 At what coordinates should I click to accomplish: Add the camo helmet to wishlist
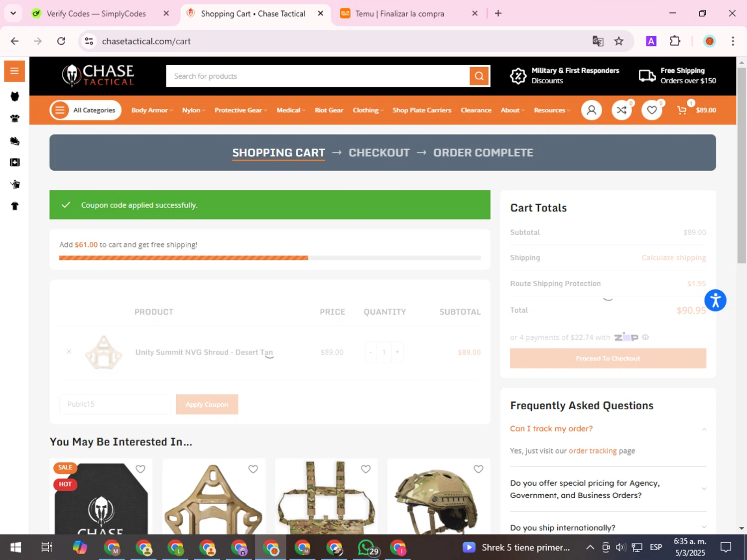479,469
